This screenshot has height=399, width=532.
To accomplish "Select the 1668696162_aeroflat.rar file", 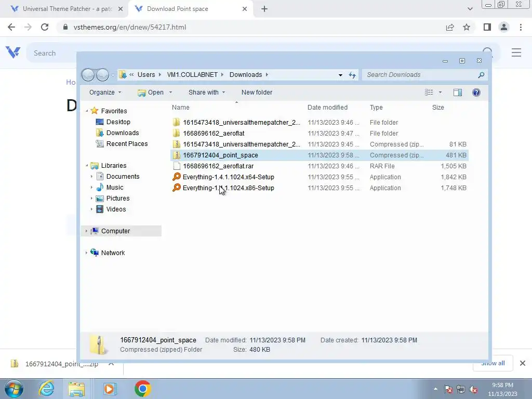I will (x=319, y=166).
